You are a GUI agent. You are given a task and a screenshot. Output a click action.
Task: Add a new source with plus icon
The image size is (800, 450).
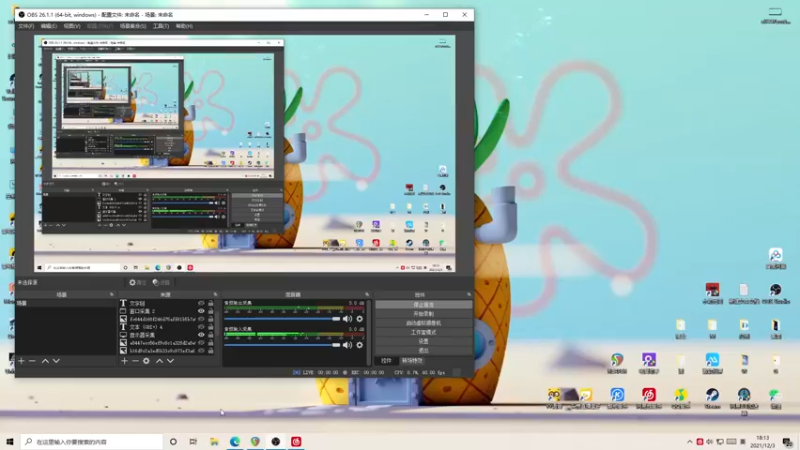tap(124, 361)
